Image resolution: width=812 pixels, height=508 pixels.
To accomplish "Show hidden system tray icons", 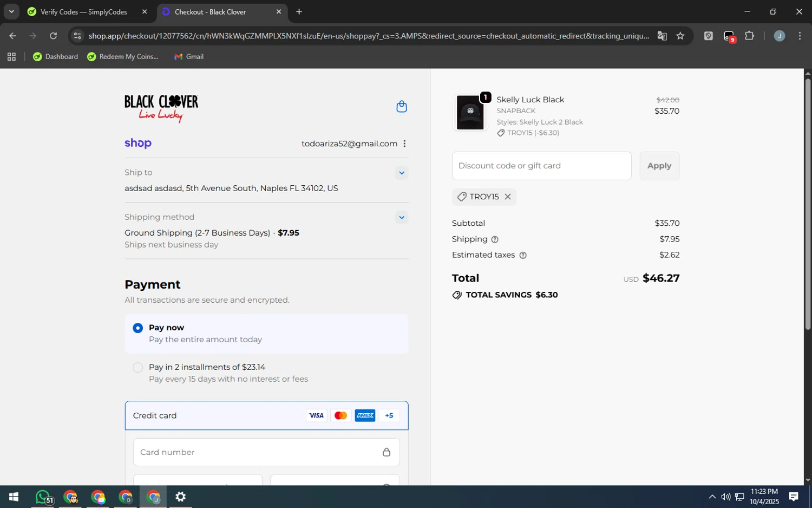I will (x=712, y=497).
